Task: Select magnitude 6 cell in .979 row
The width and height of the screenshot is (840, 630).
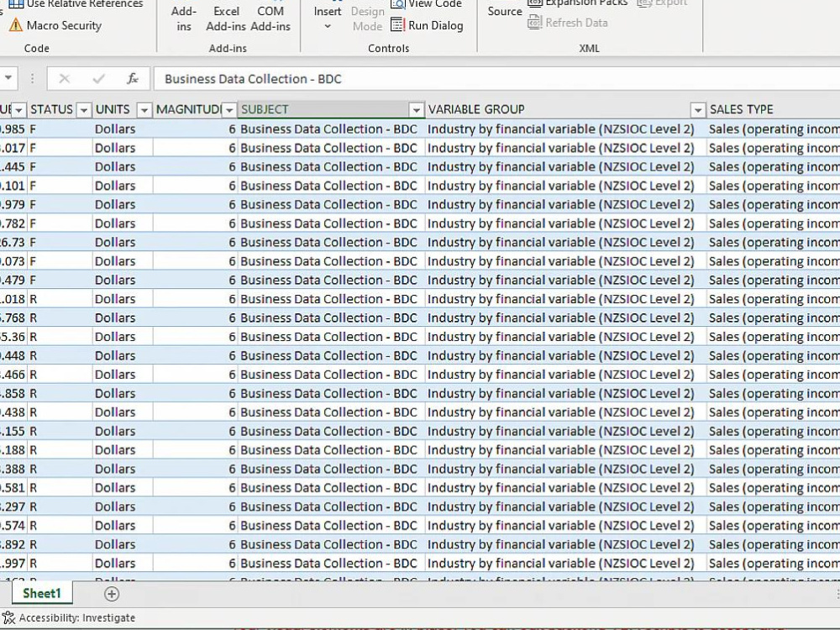Action: click(x=196, y=205)
